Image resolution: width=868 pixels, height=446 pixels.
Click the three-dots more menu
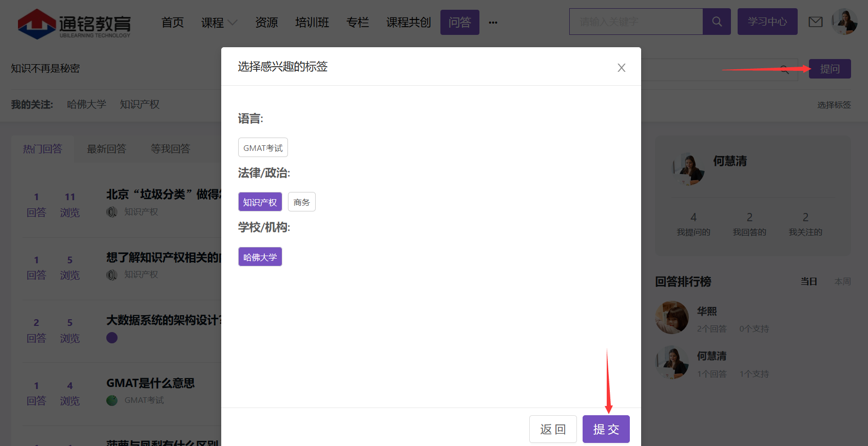tap(493, 23)
